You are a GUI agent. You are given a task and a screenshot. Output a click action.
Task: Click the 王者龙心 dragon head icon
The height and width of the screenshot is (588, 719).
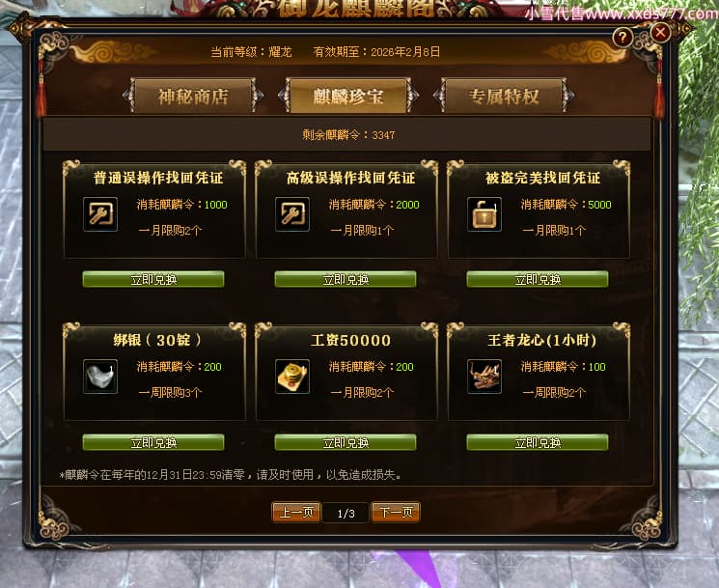(x=484, y=377)
